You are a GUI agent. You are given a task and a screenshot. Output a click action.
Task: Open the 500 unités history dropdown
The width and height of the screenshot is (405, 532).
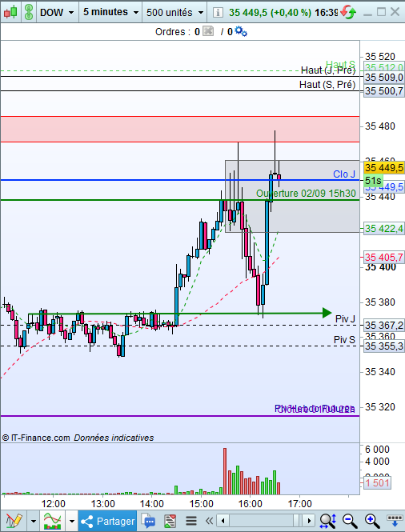(174, 13)
